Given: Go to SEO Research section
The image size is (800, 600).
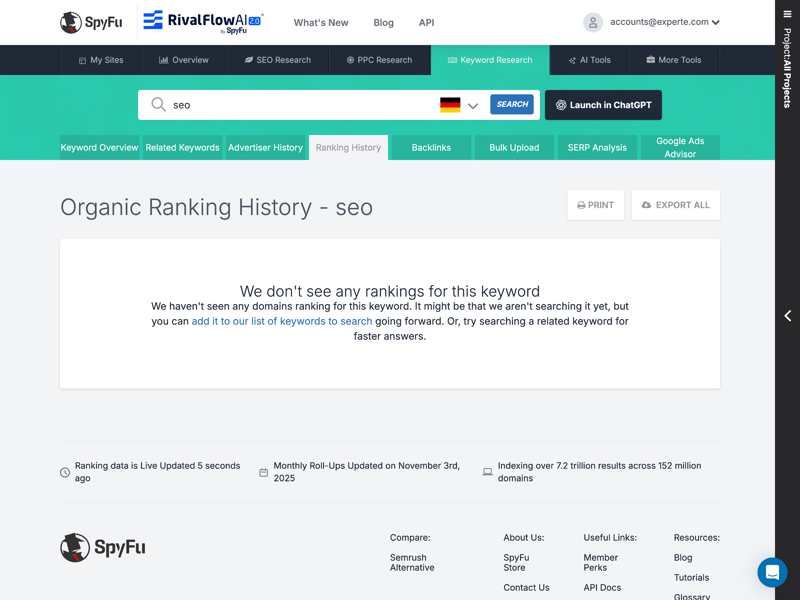Looking at the screenshot, I should (277, 60).
